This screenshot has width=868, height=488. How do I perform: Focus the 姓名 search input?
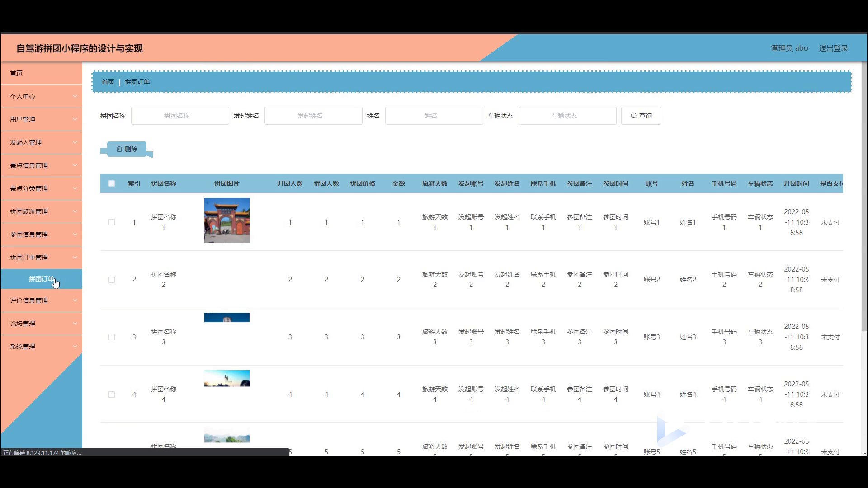click(x=434, y=116)
